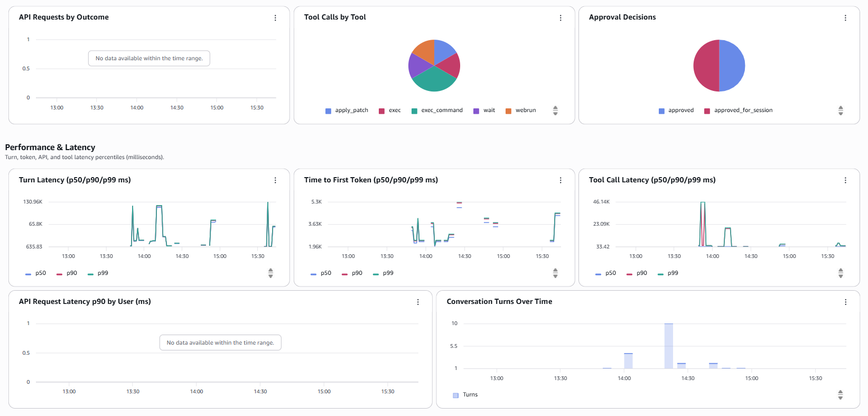This screenshot has width=868, height=416.
Task: Open the Turn Latency widget actions menu
Action: coord(275,180)
